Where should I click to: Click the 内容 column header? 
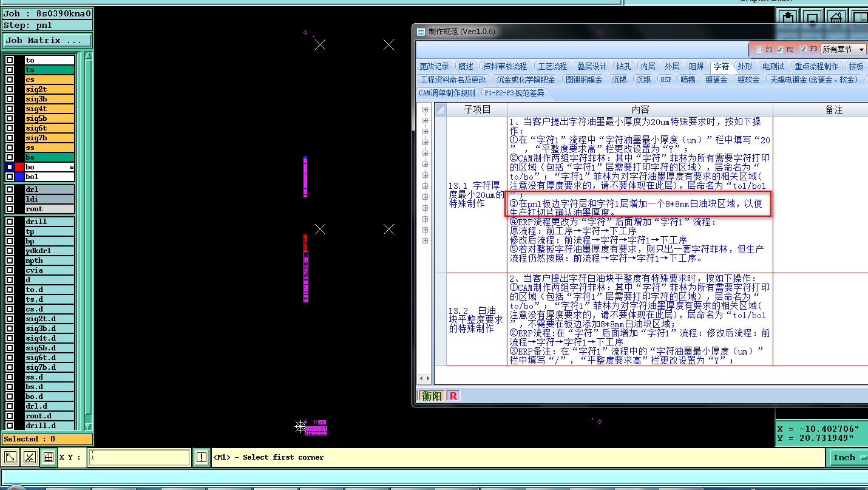[640, 109]
